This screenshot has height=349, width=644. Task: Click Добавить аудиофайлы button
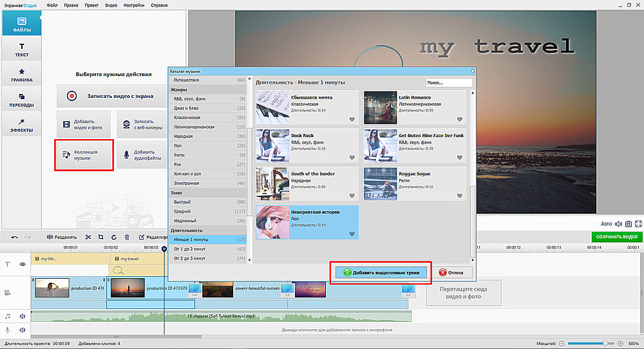pyautogui.click(x=142, y=155)
